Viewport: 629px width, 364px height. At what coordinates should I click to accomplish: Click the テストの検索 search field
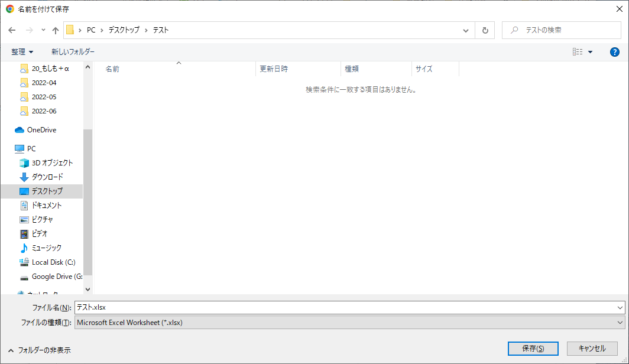click(x=561, y=30)
